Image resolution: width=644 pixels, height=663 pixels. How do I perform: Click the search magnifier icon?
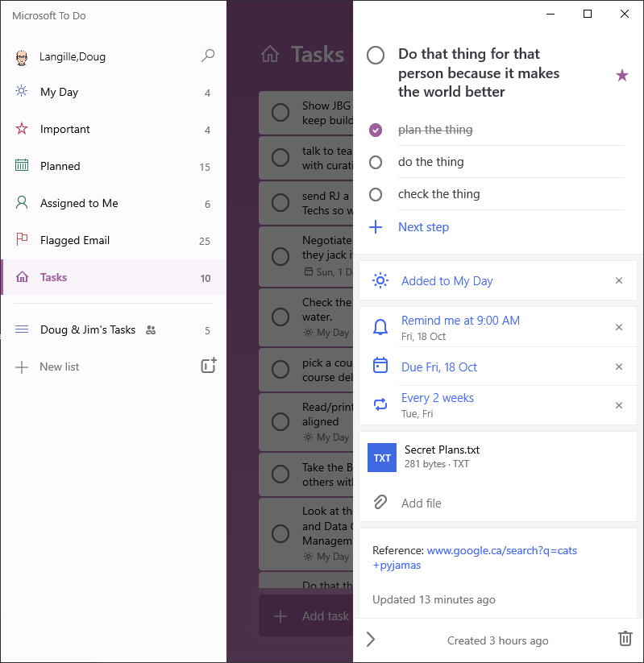(208, 56)
